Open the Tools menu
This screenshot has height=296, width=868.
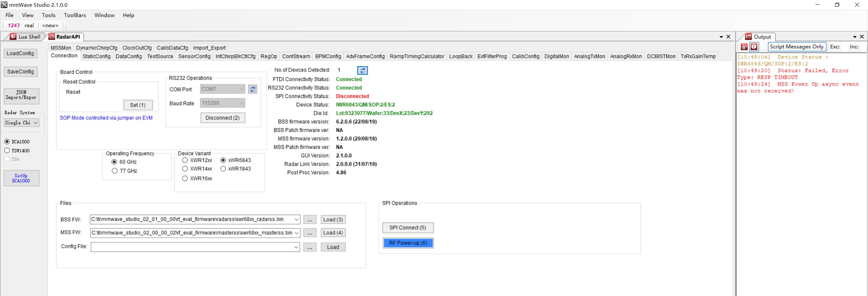point(48,15)
